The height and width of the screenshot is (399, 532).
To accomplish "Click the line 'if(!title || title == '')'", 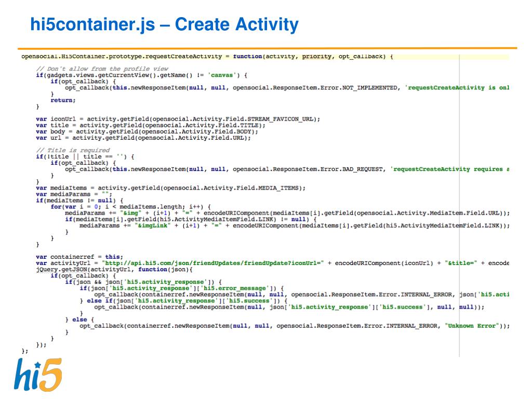I will [x=85, y=156].
